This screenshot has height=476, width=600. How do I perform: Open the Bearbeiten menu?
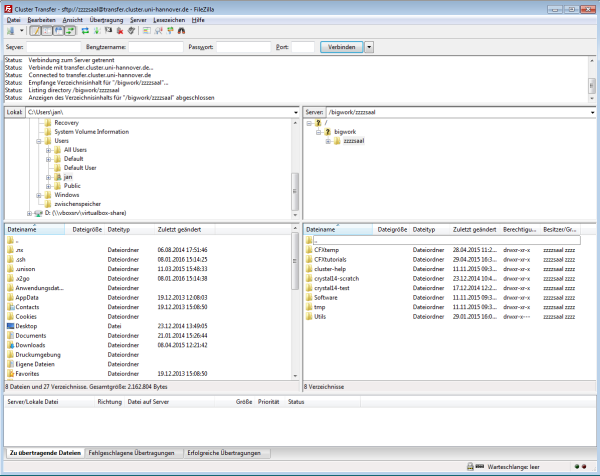(41, 20)
